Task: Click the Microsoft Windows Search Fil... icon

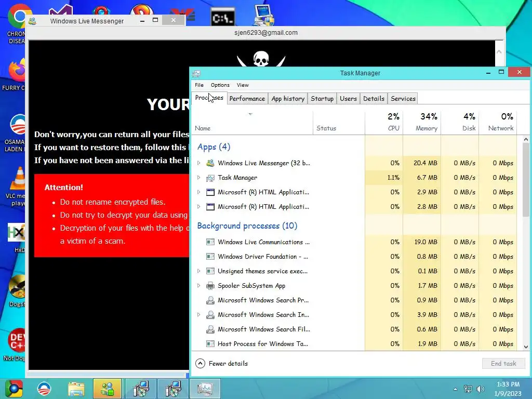Action: pos(210,329)
